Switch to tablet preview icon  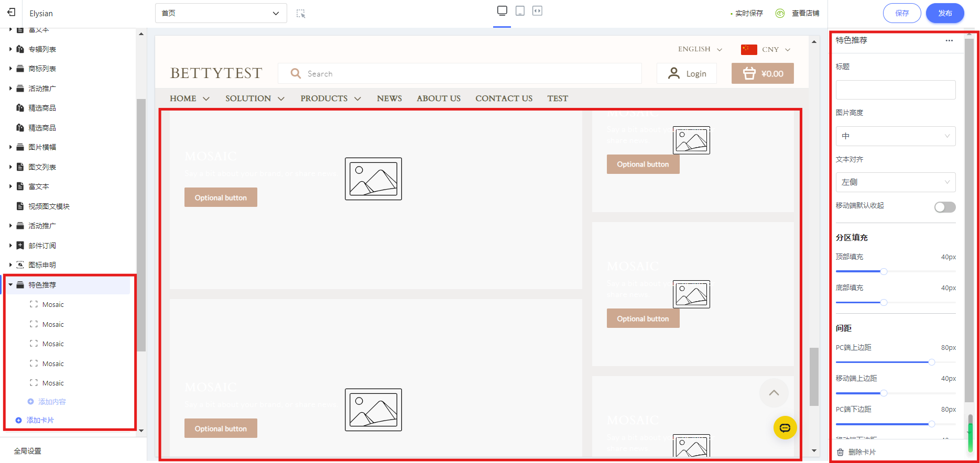pos(520,11)
